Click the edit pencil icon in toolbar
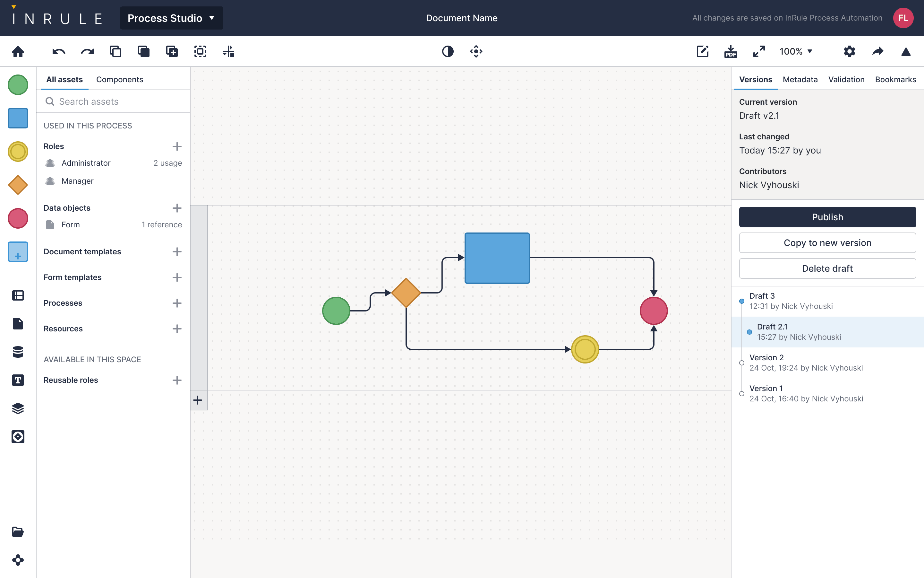924x578 pixels. coord(702,51)
